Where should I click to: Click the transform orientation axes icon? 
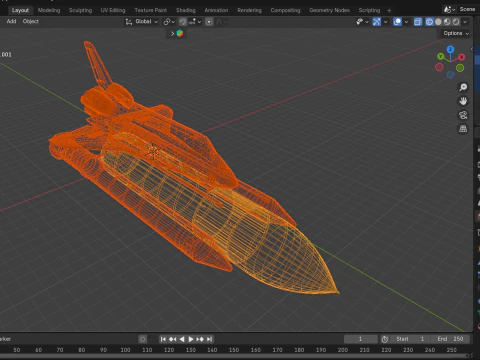point(129,22)
